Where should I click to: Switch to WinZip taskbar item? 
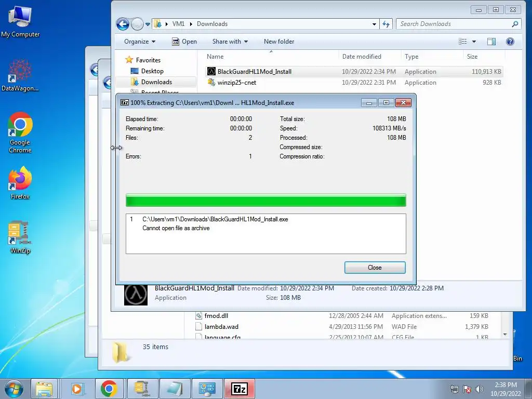coord(142,389)
